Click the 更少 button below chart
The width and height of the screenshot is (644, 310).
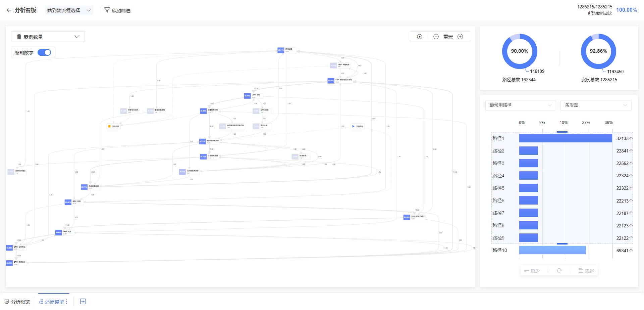[532, 270]
